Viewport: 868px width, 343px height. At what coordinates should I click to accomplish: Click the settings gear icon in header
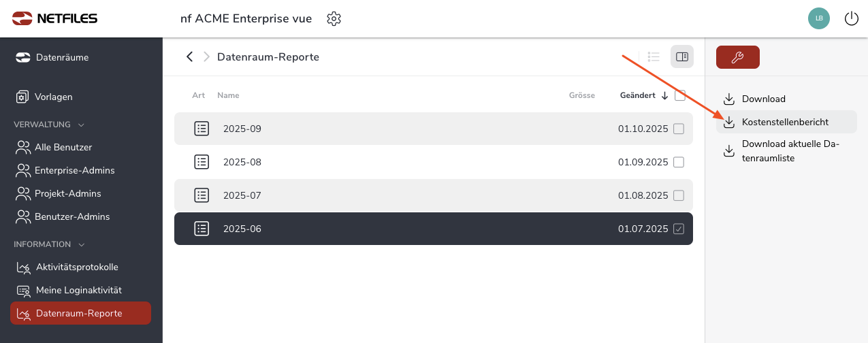(x=334, y=18)
